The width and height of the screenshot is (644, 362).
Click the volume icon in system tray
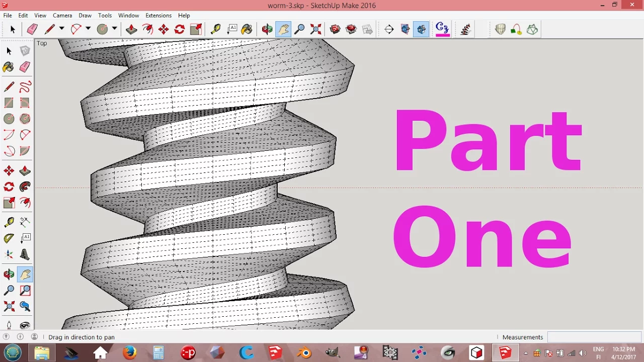[x=583, y=353]
